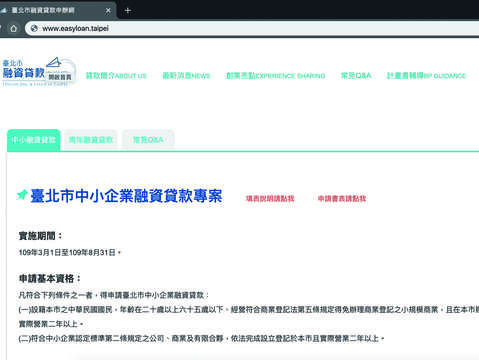Open the EXPERIENCE SHARING menu item
The height and width of the screenshot is (360, 479).
pos(275,76)
